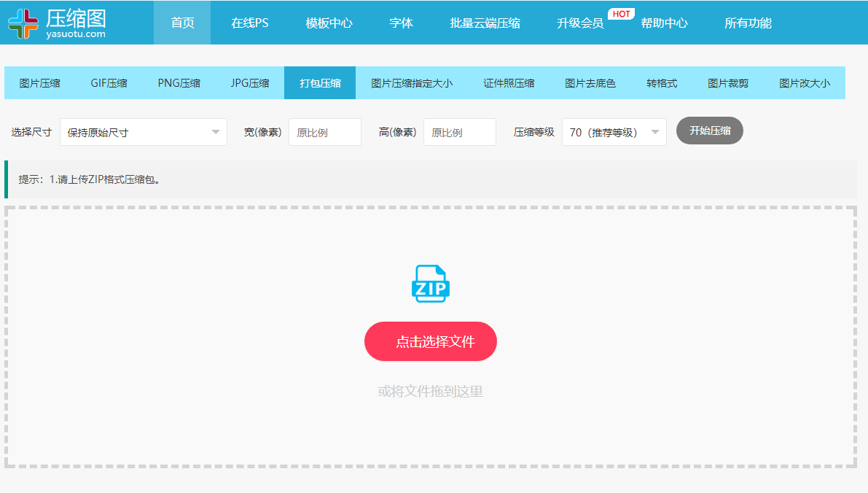
Task: Navigate to 帮助中心 help center
Action: point(665,22)
